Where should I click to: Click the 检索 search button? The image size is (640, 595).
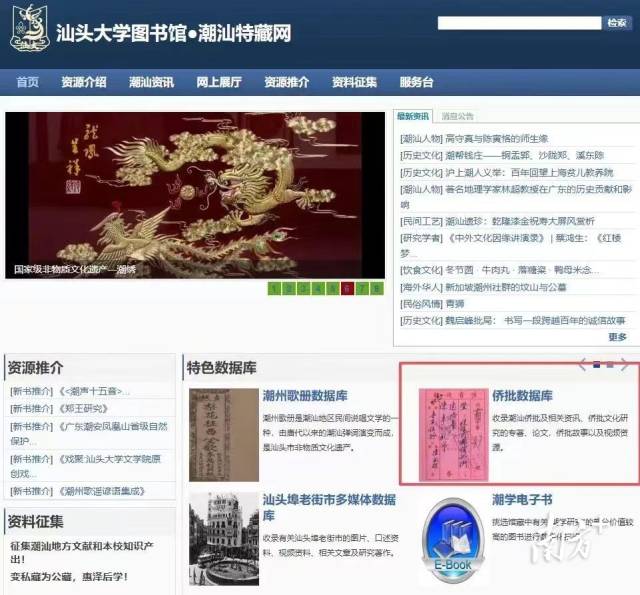(617, 23)
